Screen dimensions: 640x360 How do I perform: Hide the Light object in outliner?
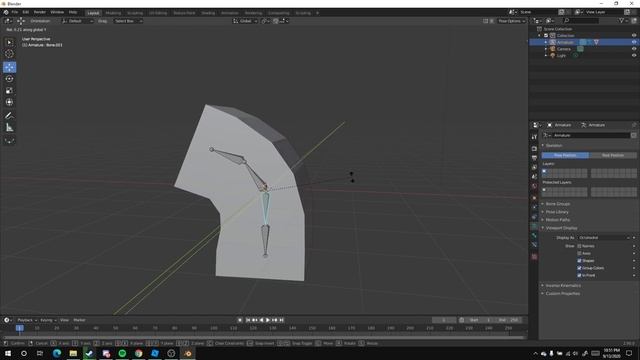(634, 56)
